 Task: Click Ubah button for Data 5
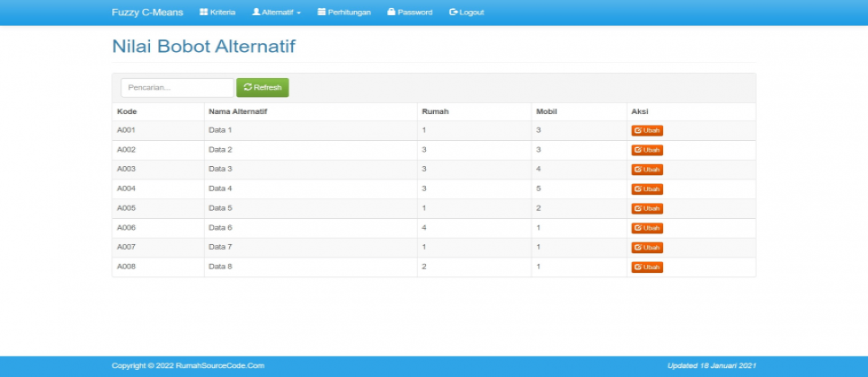(647, 208)
